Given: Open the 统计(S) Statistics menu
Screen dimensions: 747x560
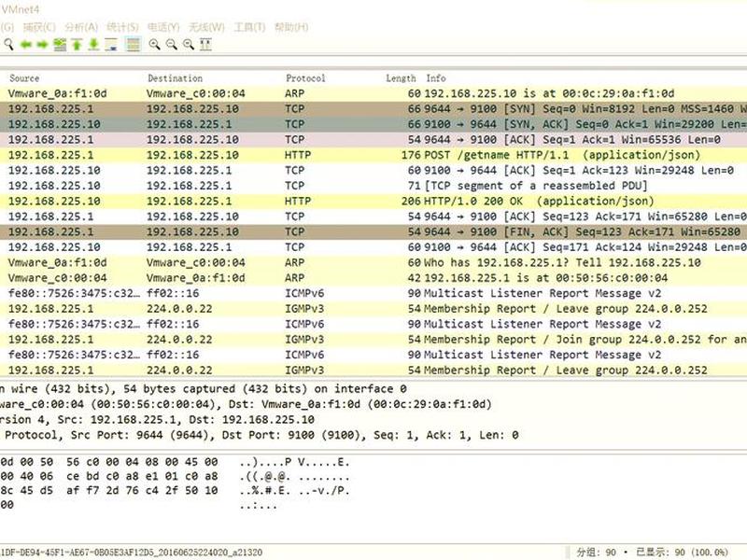Looking at the screenshot, I should point(122,27).
